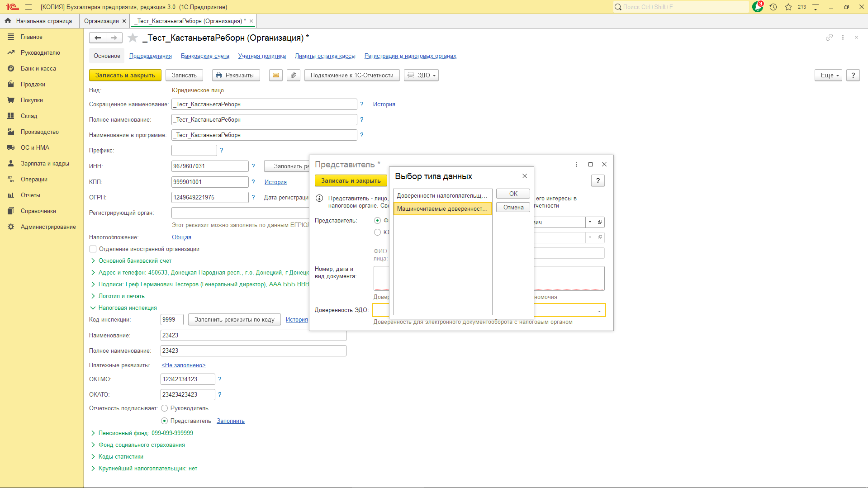
Task: Go forward with the right arrow button
Action: coord(114,38)
